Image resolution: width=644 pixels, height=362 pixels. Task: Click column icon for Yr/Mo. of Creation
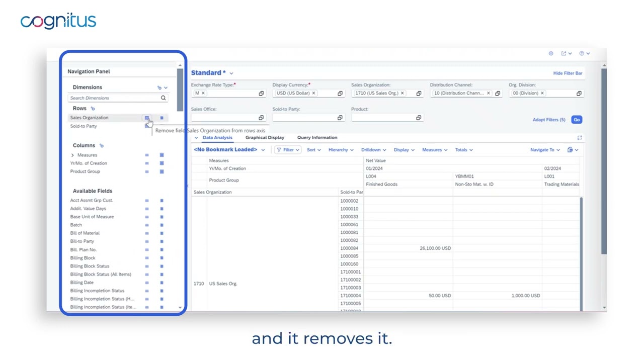click(162, 163)
